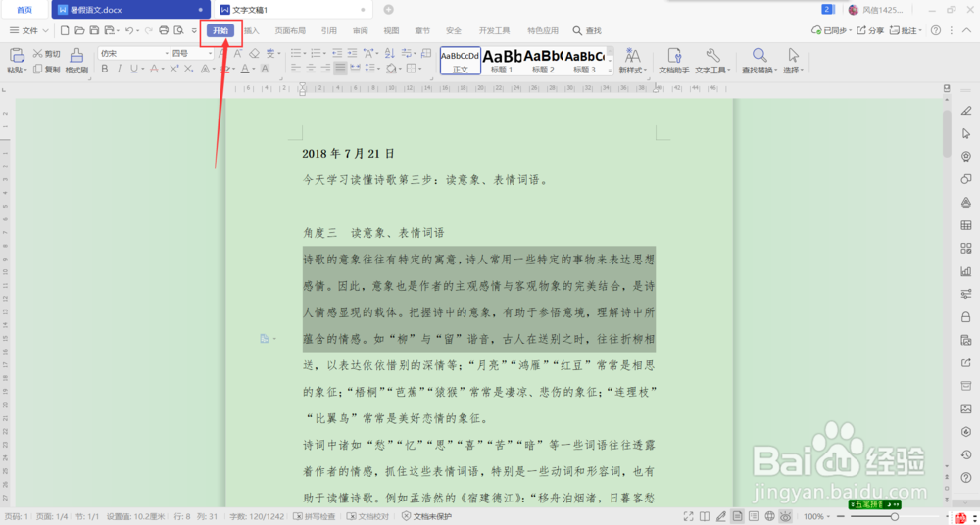Apply the 标题 1 heading style
Screen dimensions: 980x525
pyautogui.click(x=502, y=61)
